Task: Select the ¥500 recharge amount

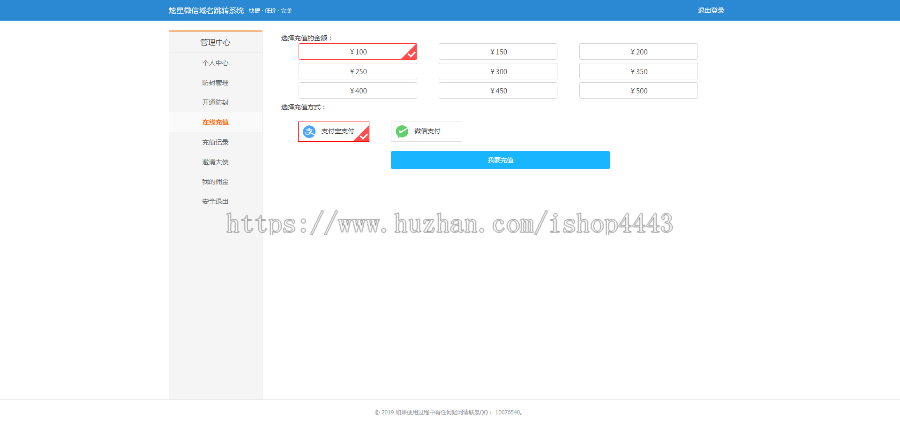Action: (x=638, y=91)
